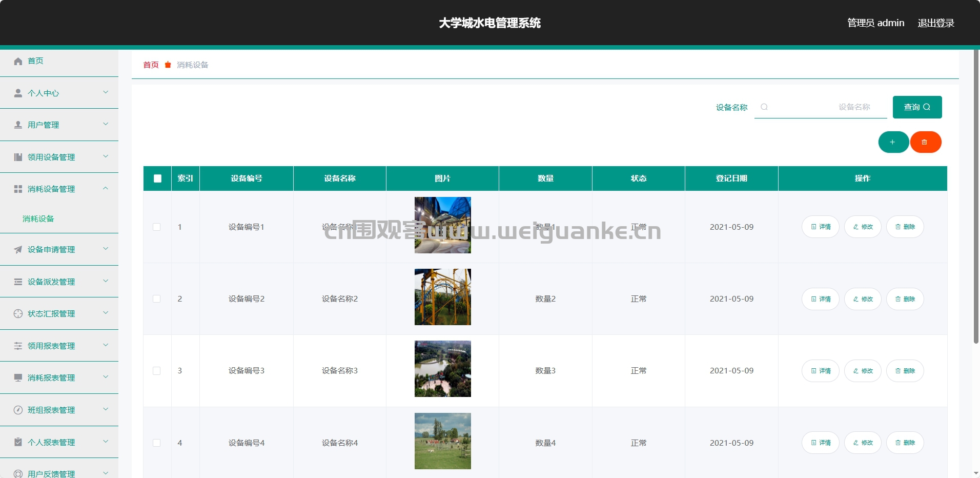
Task: Click the 数量2 cell
Action: tap(545, 298)
